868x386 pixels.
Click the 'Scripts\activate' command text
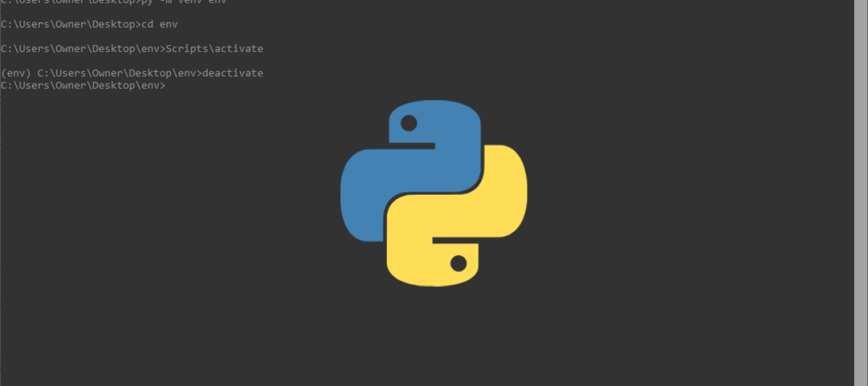[x=214, y=49]
